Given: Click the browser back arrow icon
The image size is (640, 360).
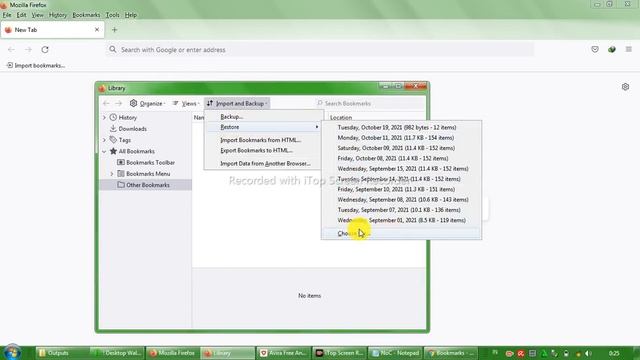Looking at the screenshot, I should (11, 49).
